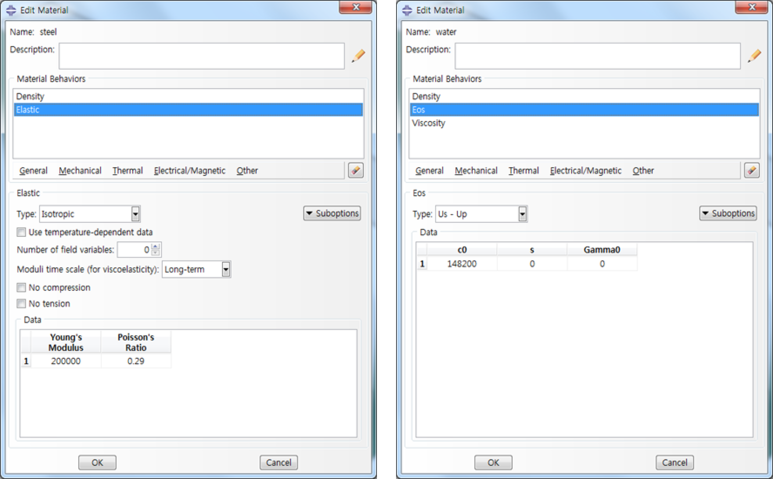Click the water Description input field
The width and height of the screenshot is (773, 479).
tap(597, 56)
